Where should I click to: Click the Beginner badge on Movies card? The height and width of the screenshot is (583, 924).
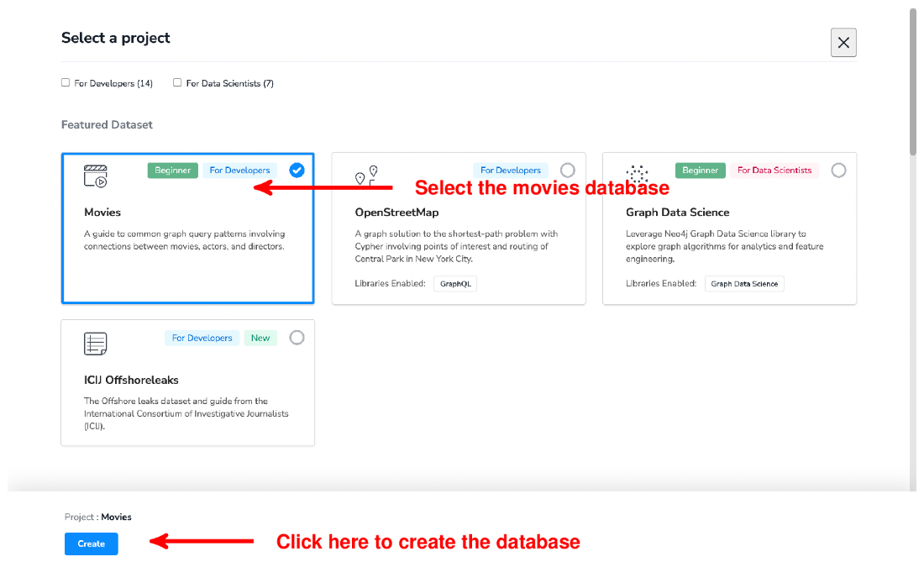tap(173, 171)
